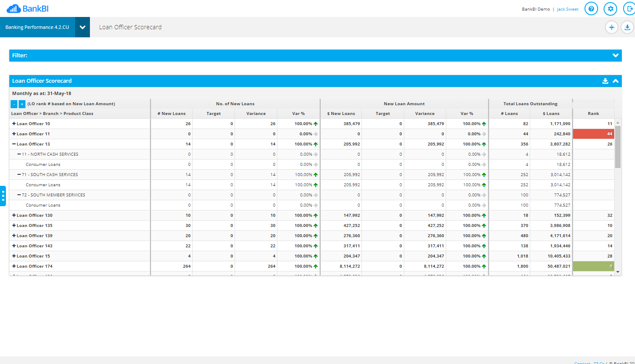This screenshot has width=635, height=364.
Task: Collapse the Loan Officer Scorecard panel
Action: (615, 81)
